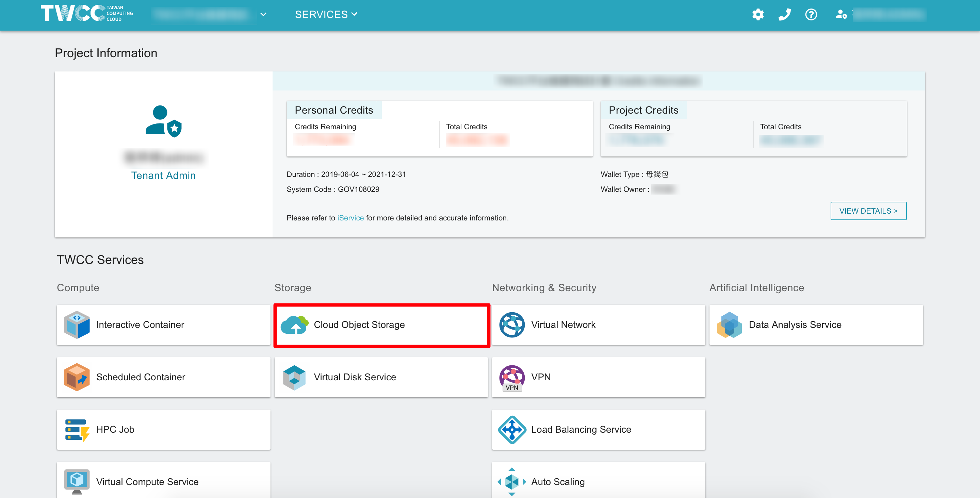The image size is (980, 498).
Task: Click the TWCC Taiwan Computing Cloud logo
Action: 87,13
